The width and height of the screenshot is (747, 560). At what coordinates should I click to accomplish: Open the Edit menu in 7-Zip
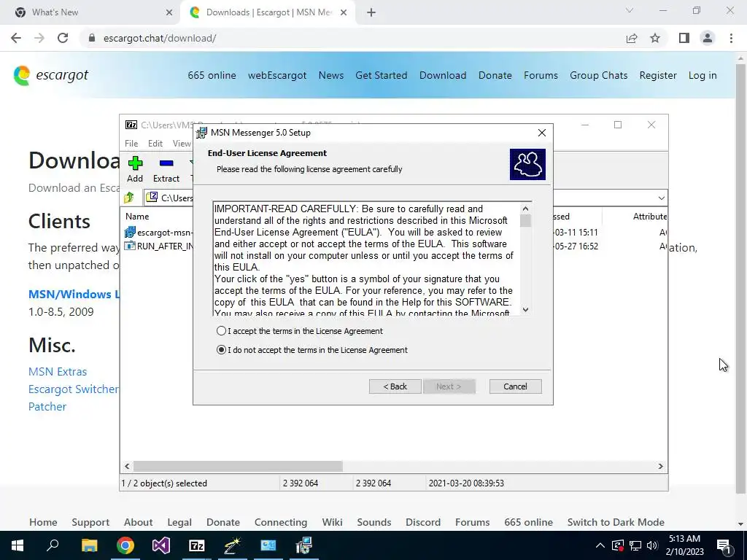coord(155,144)
